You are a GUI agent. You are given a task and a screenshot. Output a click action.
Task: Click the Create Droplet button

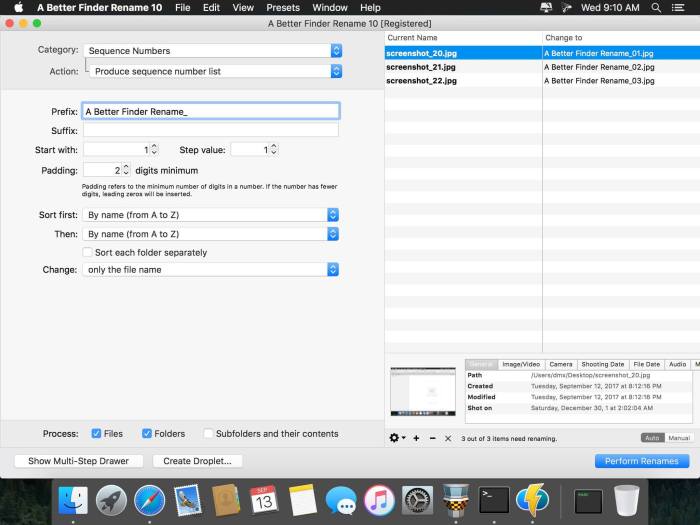coord(197,461)
